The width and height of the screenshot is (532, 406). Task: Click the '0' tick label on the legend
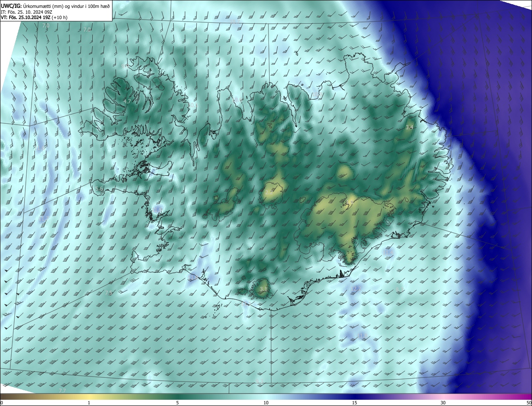[2, 403]
